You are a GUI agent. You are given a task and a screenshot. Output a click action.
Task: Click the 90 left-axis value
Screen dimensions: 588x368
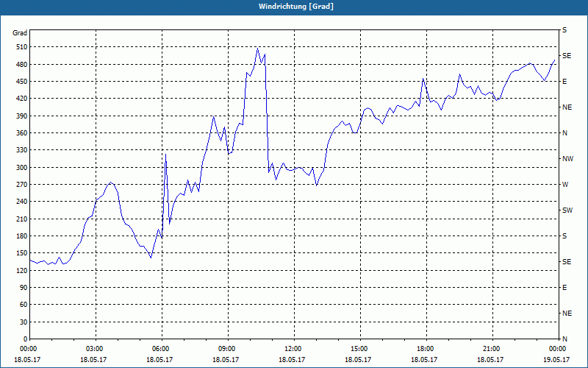[24, 288]
